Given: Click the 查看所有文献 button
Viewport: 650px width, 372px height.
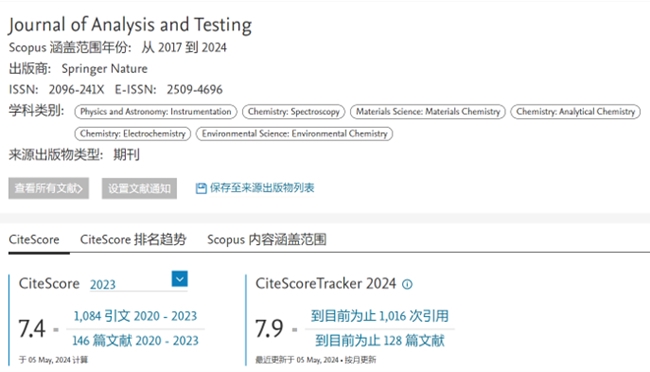Looking at the screenshot, I should (x=49, y=189).
